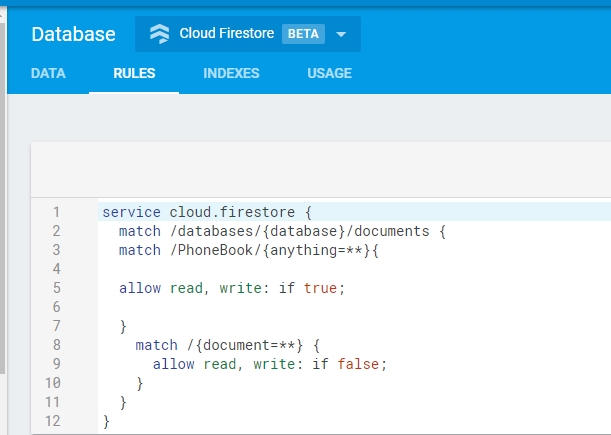
Task: Switch to the INDEXES tab
Action: click(x=231, y=73)
